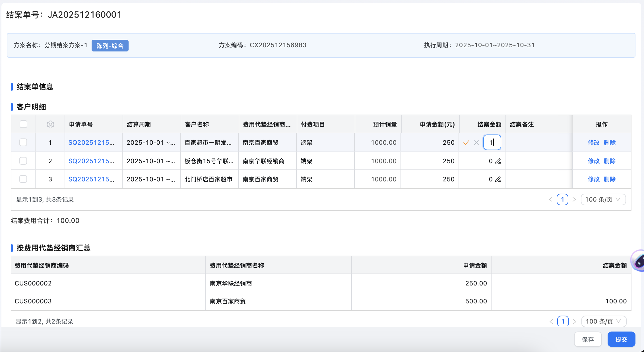Open the 100 条/页 dropdown in the distributor summary table

coord(604,322)
